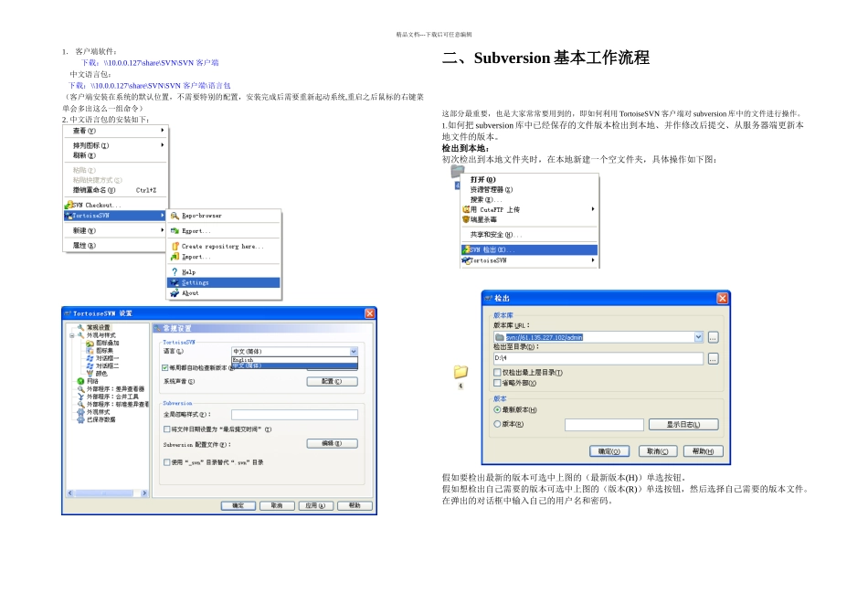Check 省略外部 checkbox
868x614 pixels.
click(x=497, y=383)
